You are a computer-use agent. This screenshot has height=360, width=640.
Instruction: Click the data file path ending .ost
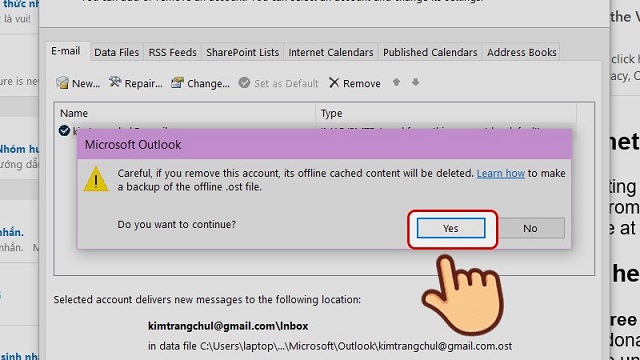pos(356,346)
